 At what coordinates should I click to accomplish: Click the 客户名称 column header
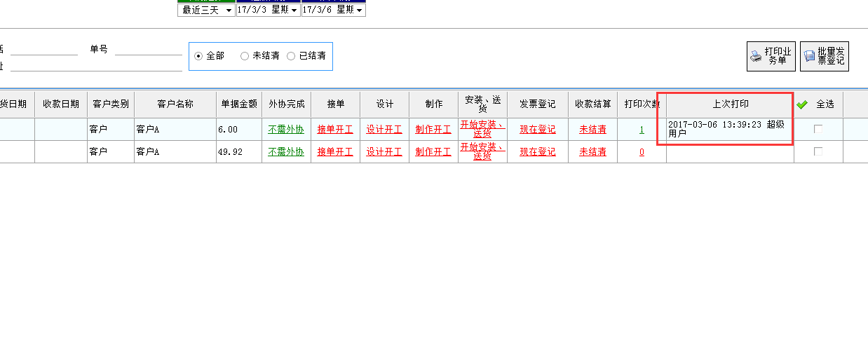[x=175, y=104]
